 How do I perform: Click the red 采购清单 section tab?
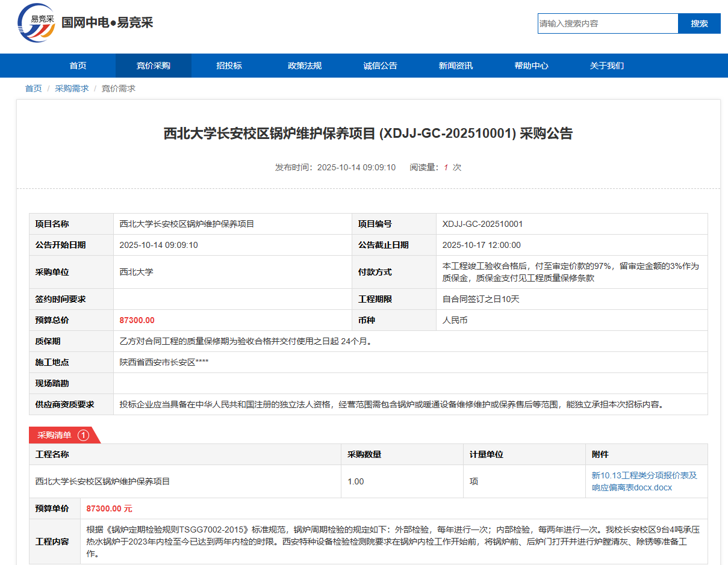click(x=55, y=435)
